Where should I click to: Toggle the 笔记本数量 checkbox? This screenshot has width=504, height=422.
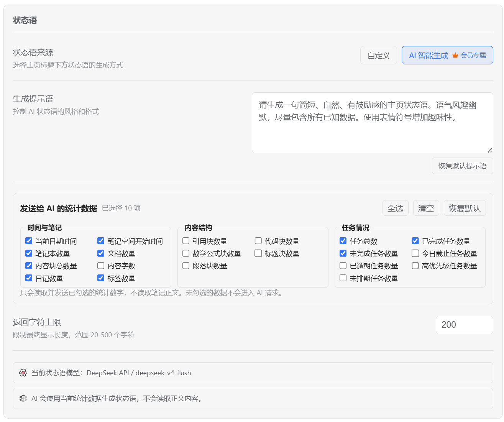29,253
